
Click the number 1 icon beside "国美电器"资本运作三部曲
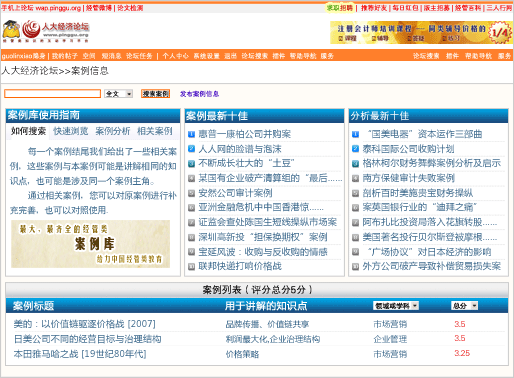tap(355, 134)
